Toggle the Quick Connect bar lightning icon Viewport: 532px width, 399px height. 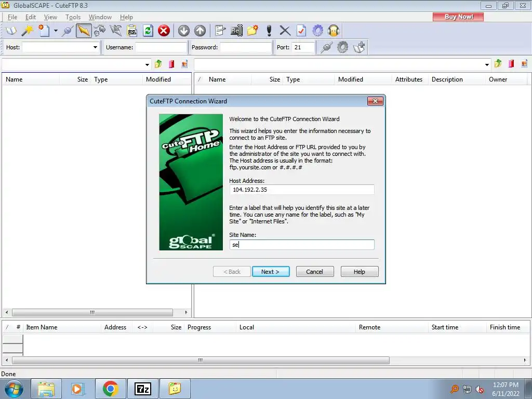coord(84,31)
